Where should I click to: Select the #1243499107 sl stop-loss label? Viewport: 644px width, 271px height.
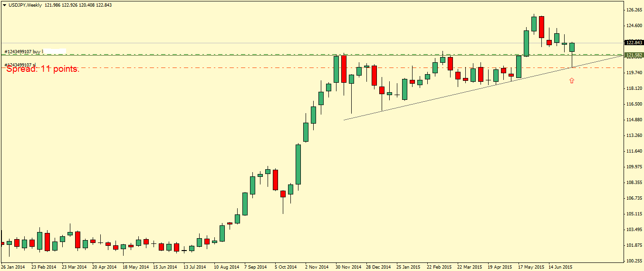tap(20, 65)
